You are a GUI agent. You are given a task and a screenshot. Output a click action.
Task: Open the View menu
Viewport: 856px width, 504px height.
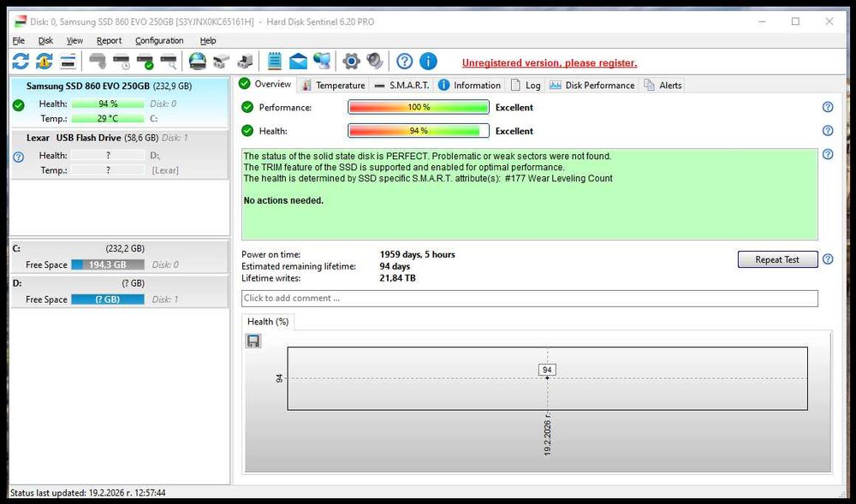tap(74, 40)
